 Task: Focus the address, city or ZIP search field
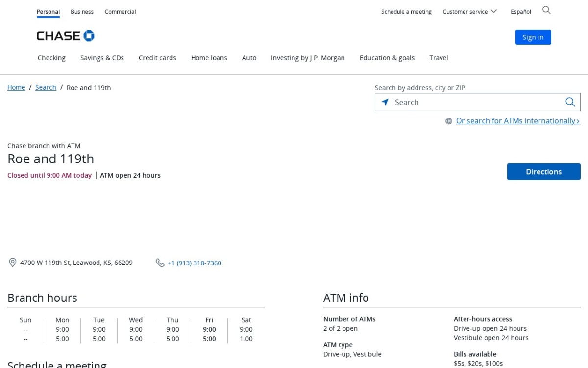[478, 102]
